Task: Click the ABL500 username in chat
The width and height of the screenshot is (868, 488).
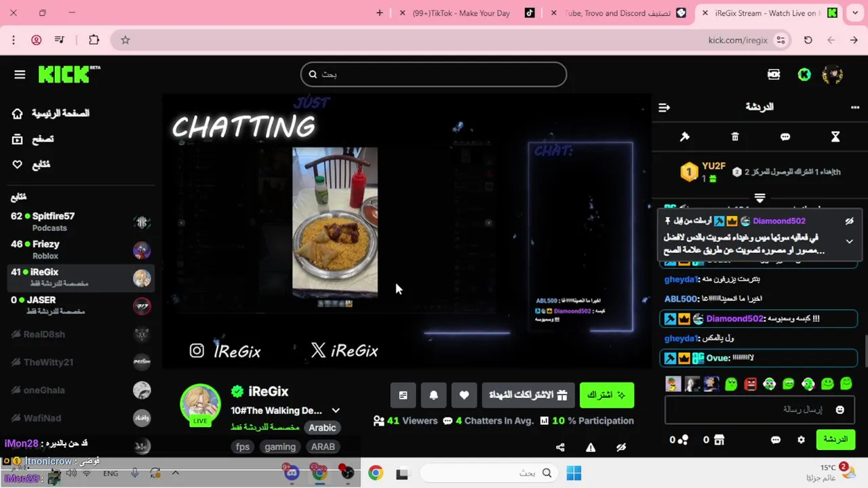Action: tap(681, 299)
